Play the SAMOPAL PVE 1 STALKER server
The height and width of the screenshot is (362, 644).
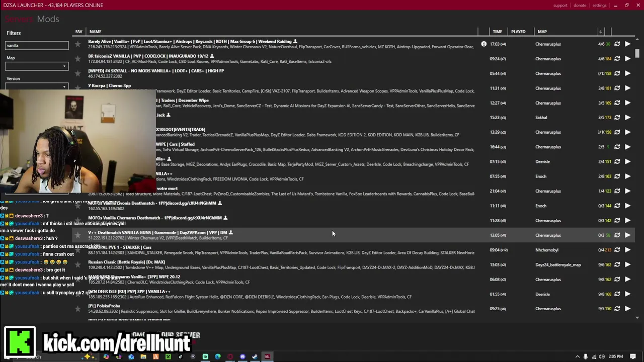point(627,250)
